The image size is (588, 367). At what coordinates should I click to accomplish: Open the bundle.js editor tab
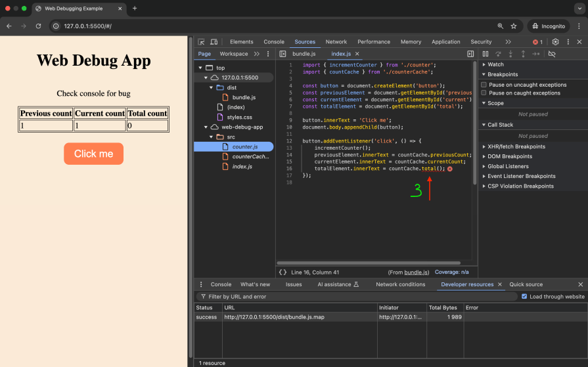[304, 54]
